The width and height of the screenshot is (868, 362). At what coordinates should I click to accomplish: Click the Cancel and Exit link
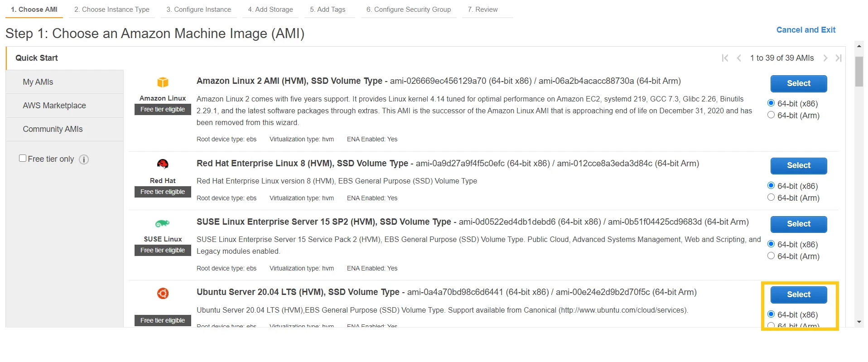pyautogui.click(x=805, y=30)
